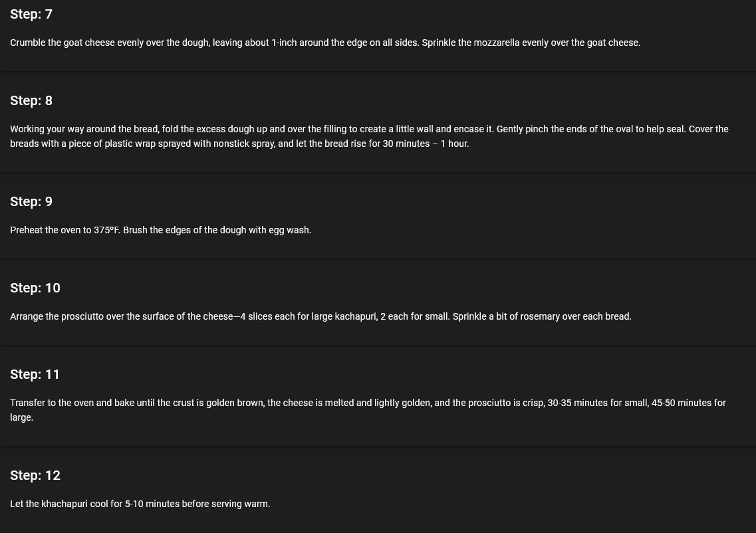Image resolution: width=756 pixels, height=533 pixels.
Task: Click the Step: 11 heading
Action: click(35, 375)
